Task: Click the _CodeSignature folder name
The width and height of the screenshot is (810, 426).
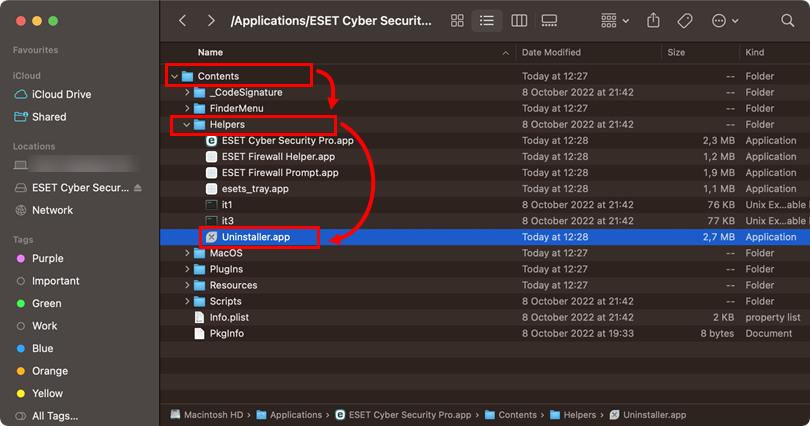Action: click(246, 92)
